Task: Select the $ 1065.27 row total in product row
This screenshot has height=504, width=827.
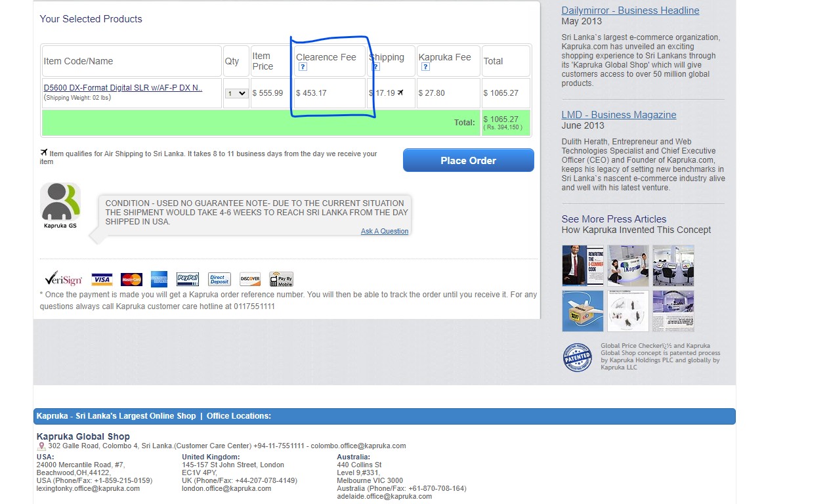Action: 501,93
